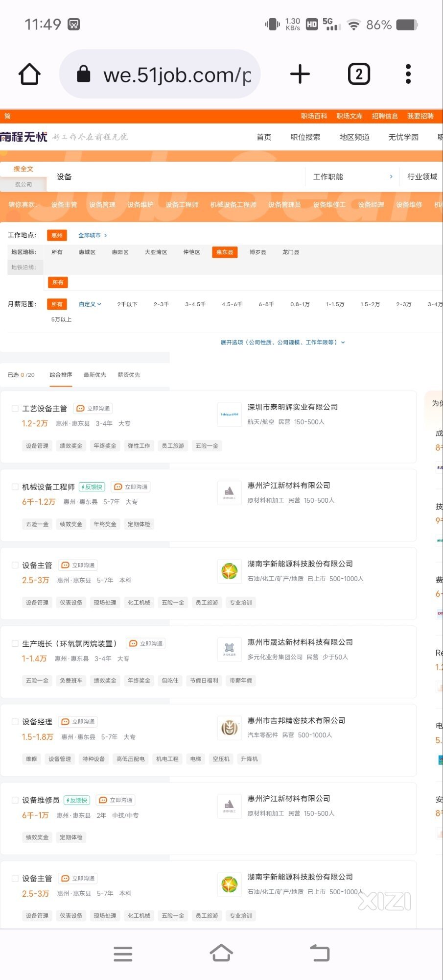This screenshot has height=980, width=443.
Task: Open the browser three-dot menu
Action: tap(408, 74)
